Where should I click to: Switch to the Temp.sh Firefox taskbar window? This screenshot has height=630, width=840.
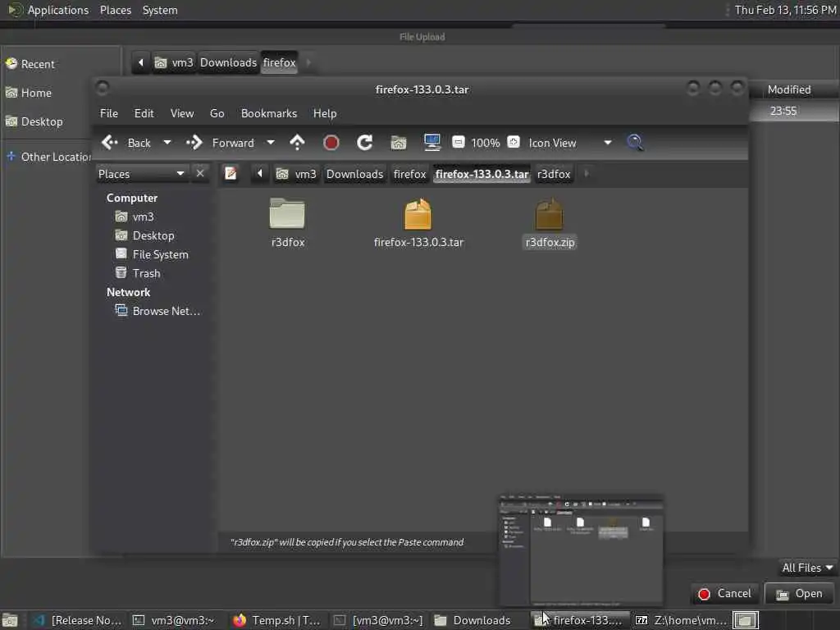[x=276, y=620]
